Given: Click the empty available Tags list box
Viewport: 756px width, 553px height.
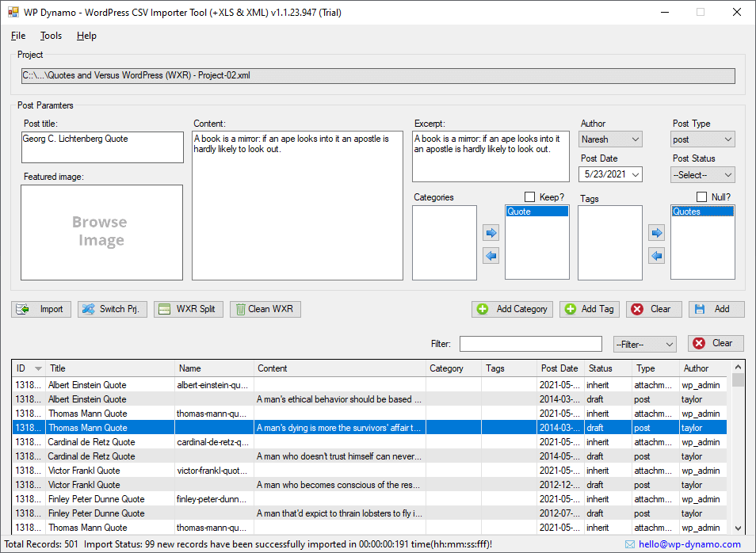Looking at the screenshot, I should pyautogui.click(x=610, y=243).
